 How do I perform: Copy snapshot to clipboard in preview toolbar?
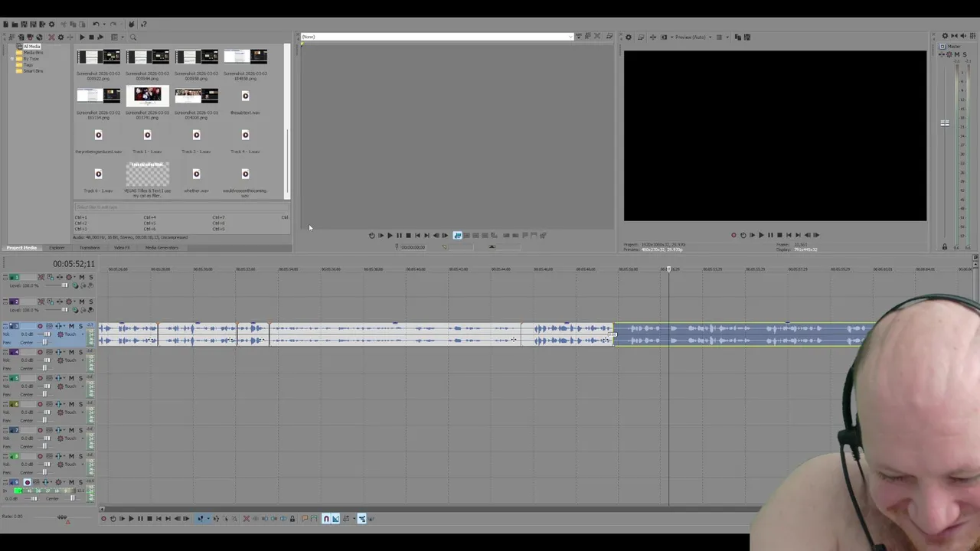point(737,37)
